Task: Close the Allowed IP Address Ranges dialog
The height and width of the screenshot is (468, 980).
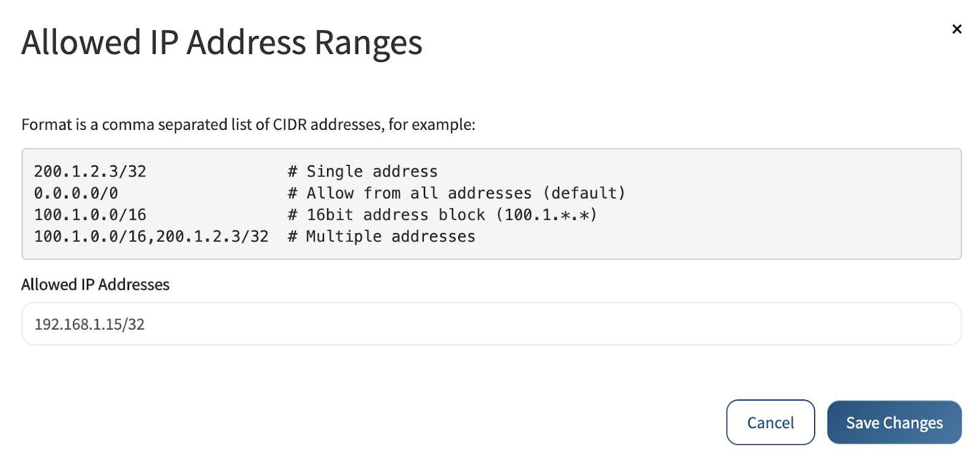Action: point(957,29)
